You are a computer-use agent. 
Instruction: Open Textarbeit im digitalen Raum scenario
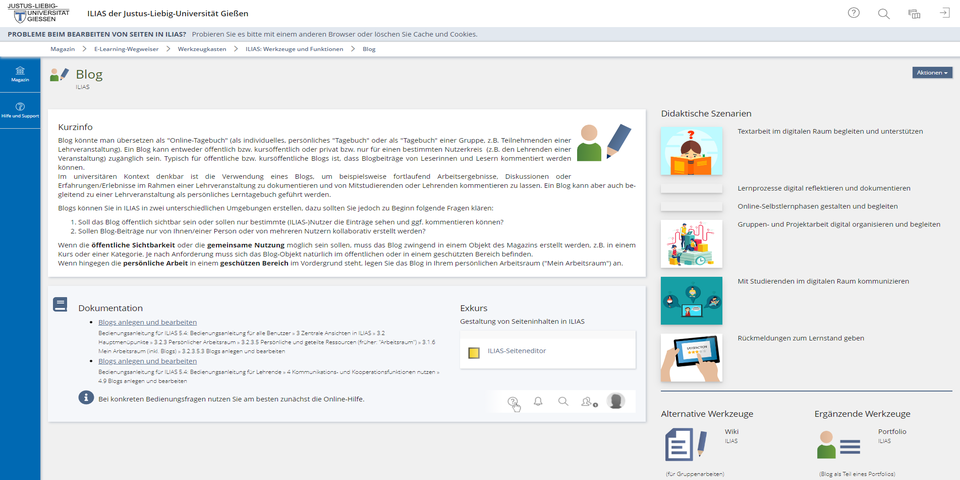click(830, 131)
